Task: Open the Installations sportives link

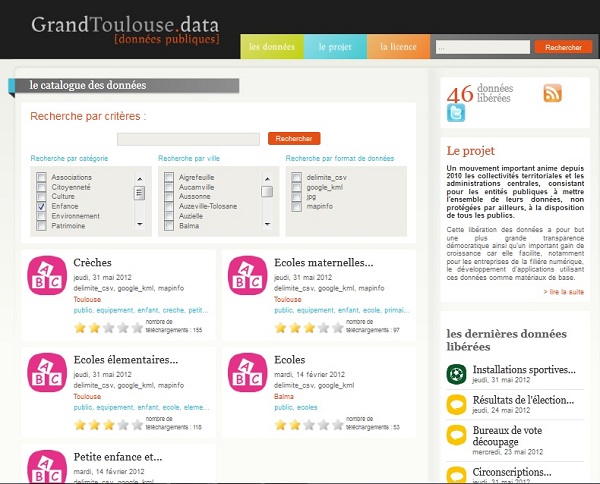Action: coord(524,370)
